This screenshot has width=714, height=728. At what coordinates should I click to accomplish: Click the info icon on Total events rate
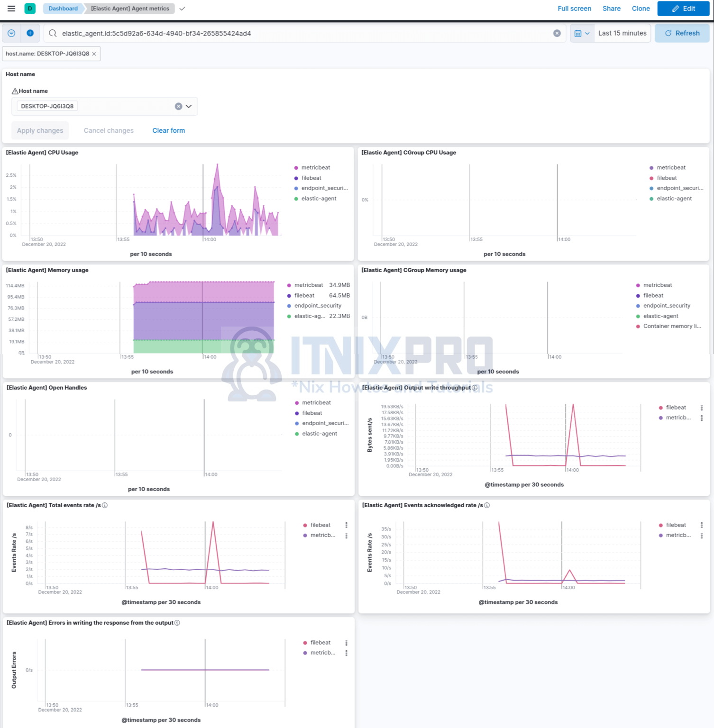(104, 505)
